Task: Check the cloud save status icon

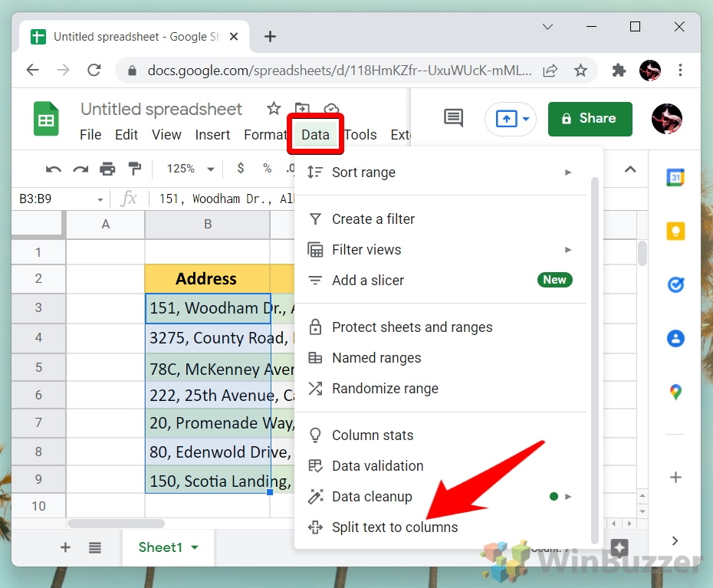Action: tap(331, 108)
